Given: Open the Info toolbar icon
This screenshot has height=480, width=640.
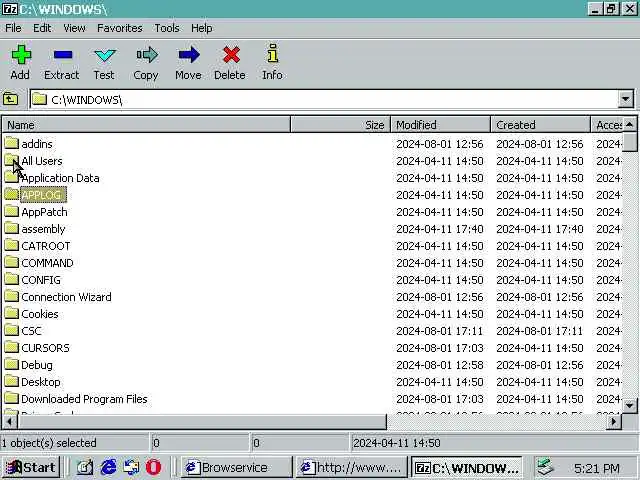Looking at the screenshot, I should click(273, 53).
